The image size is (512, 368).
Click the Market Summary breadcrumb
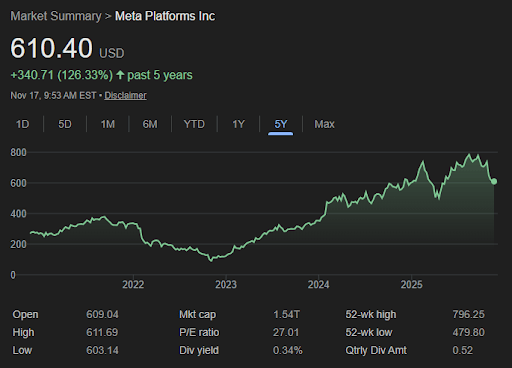tap(56, 16)
